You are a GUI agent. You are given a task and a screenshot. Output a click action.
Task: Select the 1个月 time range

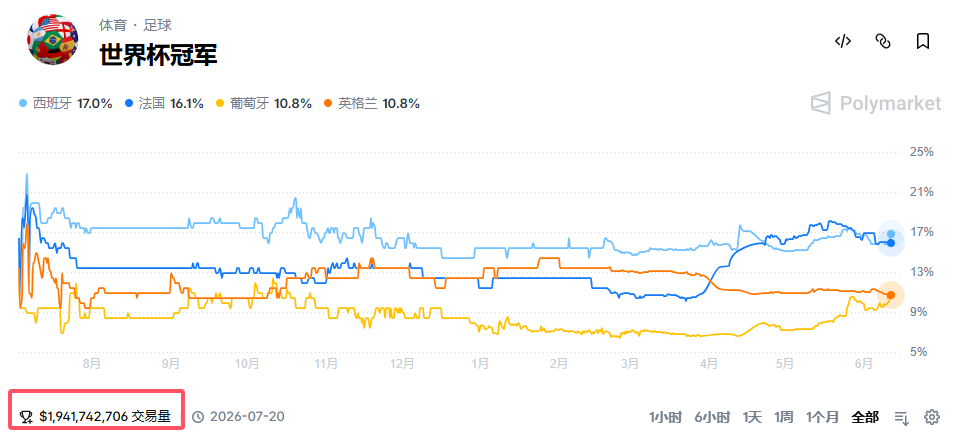822,417
